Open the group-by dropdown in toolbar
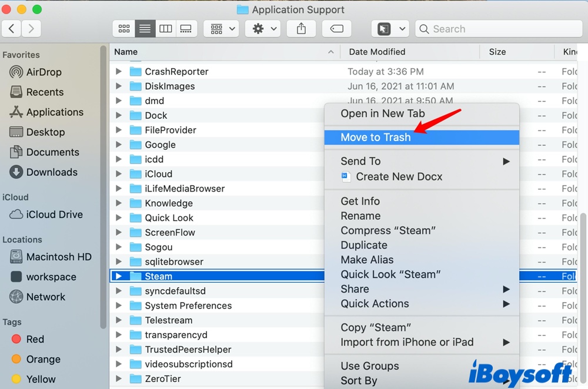 (222, 28)
